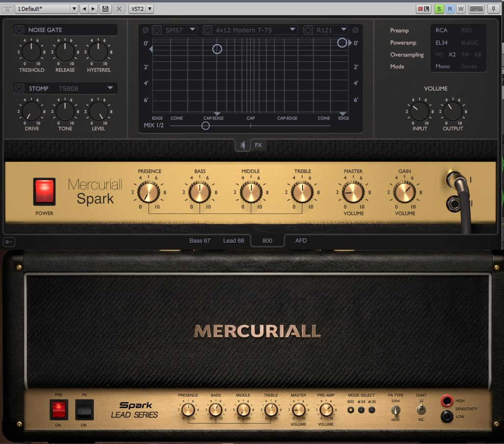This screenshot has height=444, width=504.
Task: Toggle the Noise Gate power button
Action: coord(19,30)
